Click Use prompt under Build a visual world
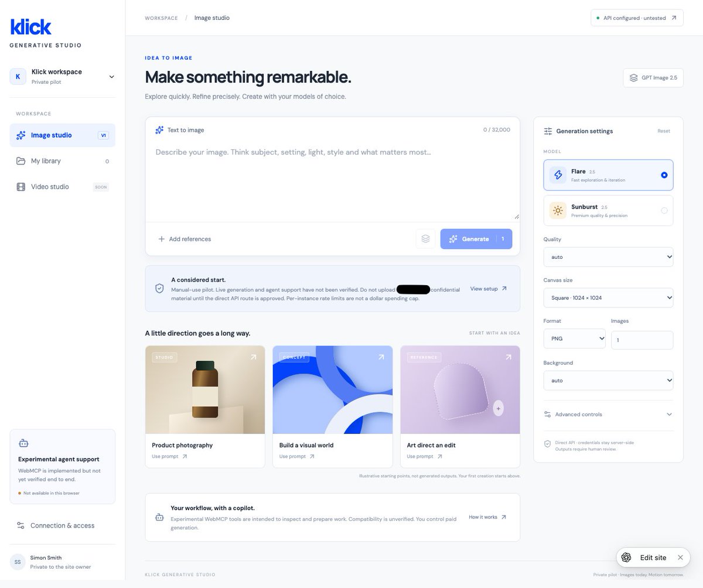Viewport: 703px width, 588px height. pyautogui.click(x=297, y=456)
